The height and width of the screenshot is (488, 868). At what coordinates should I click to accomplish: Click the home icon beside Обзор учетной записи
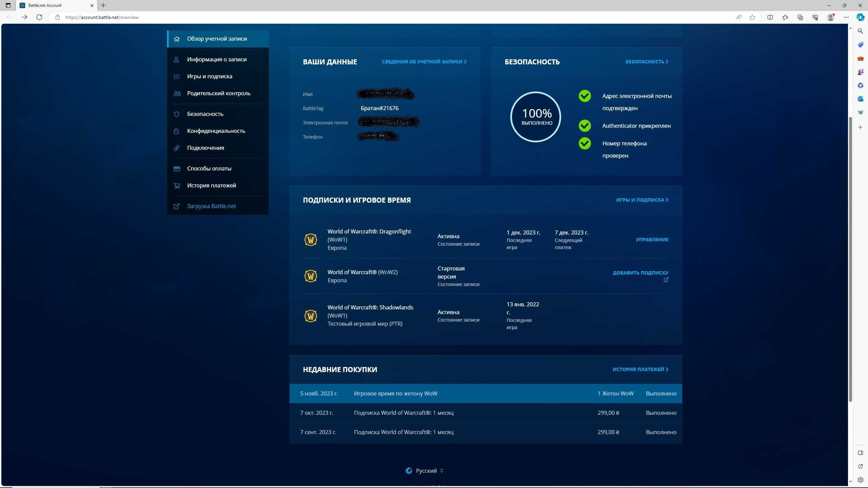[177, 39]
